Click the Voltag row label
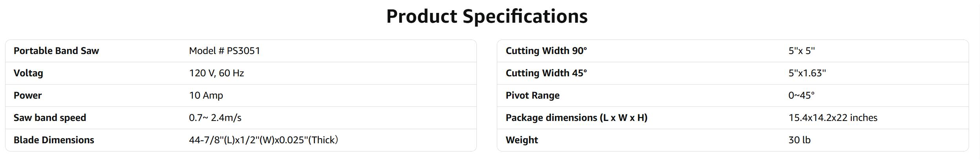Screen dimensions: 980x164 (x=28, y=73)
